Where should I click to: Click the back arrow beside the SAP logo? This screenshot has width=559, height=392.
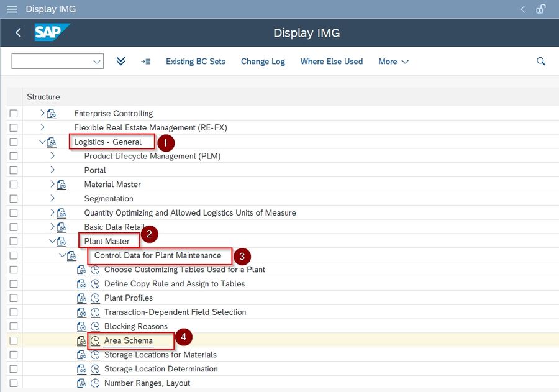click(x=18, y=32)
